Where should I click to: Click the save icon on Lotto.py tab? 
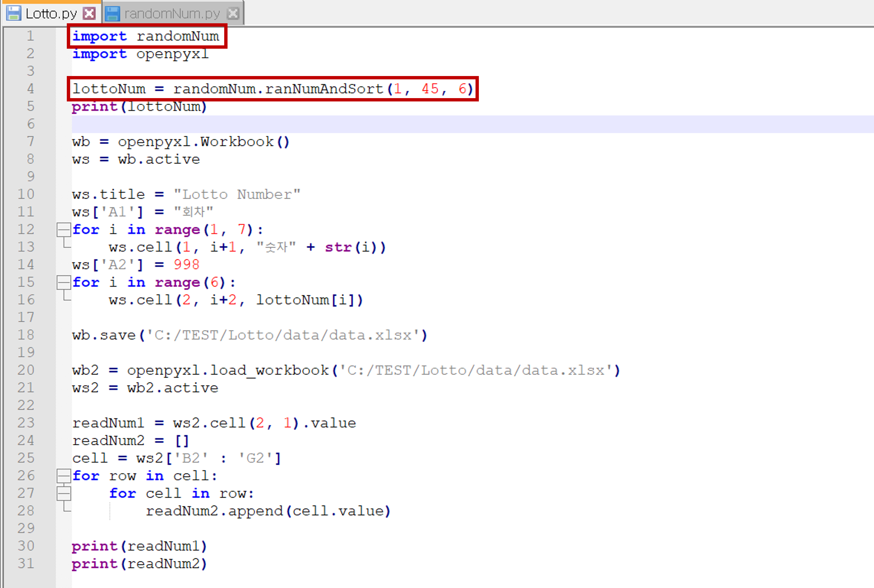click(14, 14)
